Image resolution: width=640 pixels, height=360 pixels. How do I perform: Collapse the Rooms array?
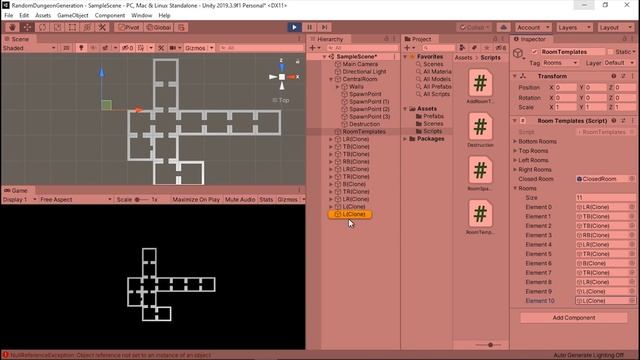pos(515,188)
